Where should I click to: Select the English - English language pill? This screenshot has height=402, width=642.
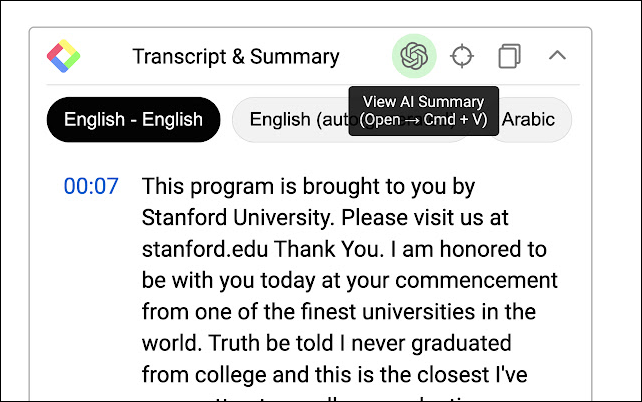(x=133, y=120)
